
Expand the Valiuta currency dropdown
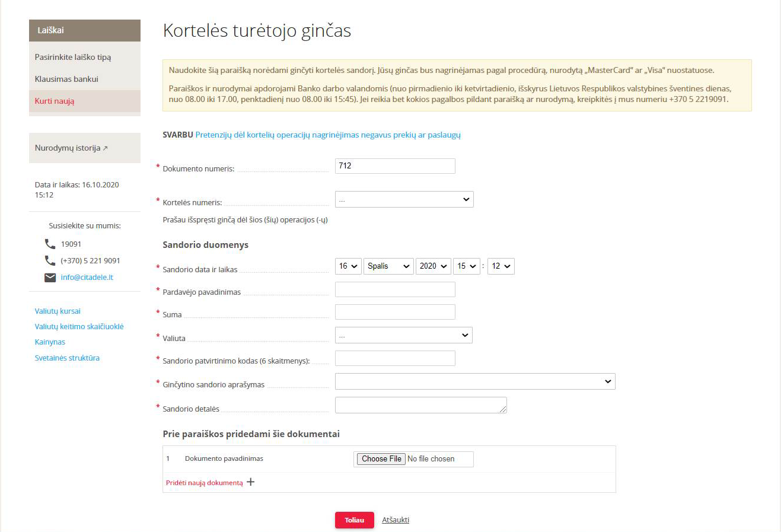click(403, 335)
